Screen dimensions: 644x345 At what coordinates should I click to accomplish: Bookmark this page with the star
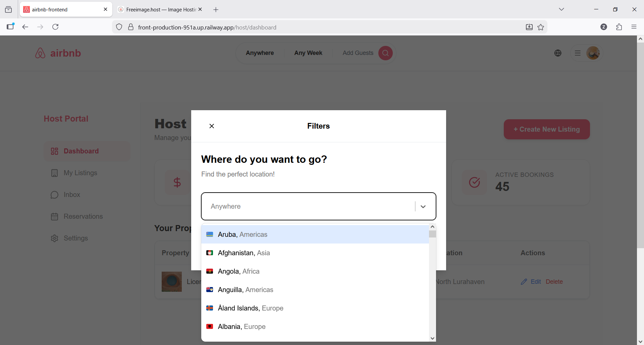(541, 27)
